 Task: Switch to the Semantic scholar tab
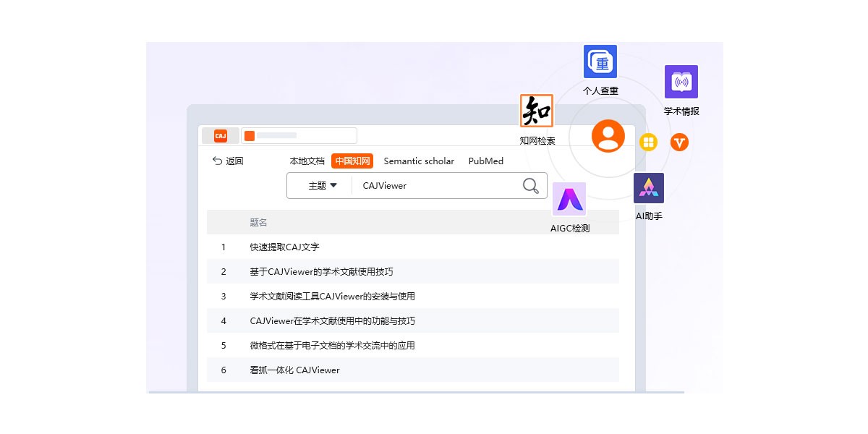tap(419, 161)
